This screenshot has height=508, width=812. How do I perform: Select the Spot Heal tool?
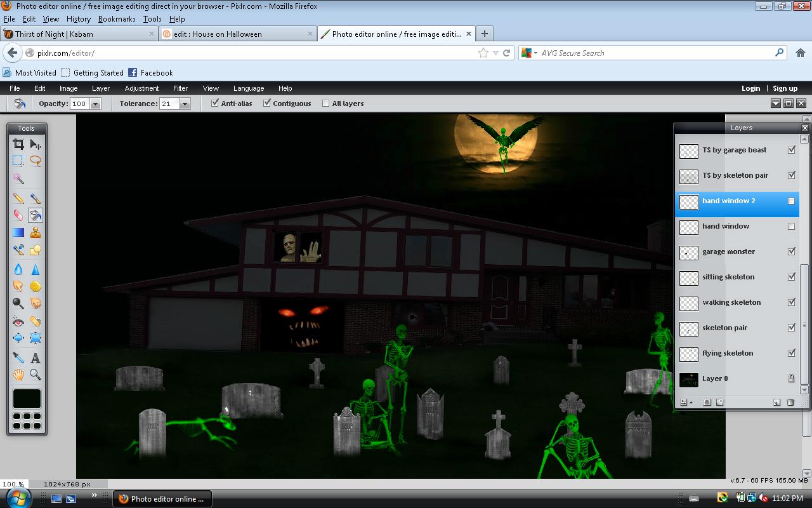36,321
